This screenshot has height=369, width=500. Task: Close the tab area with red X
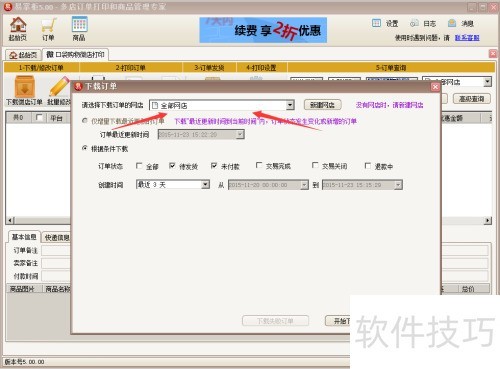coord(493,54)
